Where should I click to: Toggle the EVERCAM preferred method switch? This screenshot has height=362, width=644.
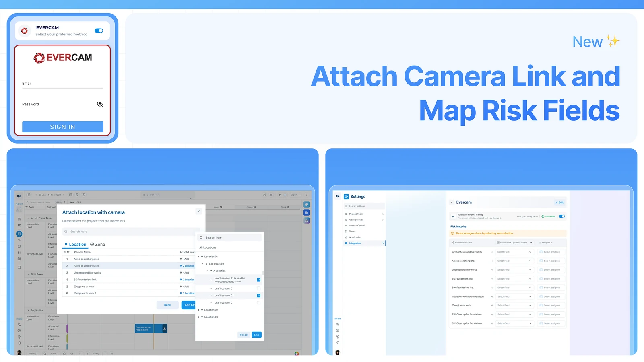[99, 31]
